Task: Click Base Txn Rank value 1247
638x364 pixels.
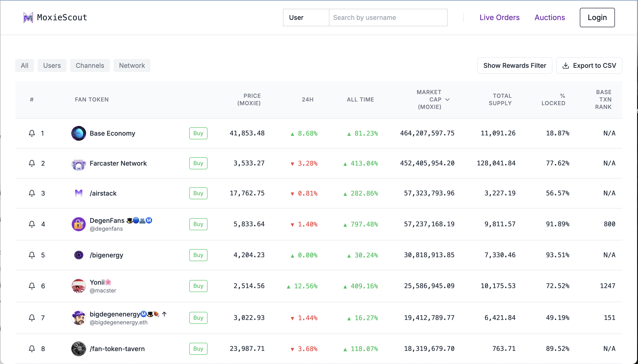Action: [x=608, y=286]
